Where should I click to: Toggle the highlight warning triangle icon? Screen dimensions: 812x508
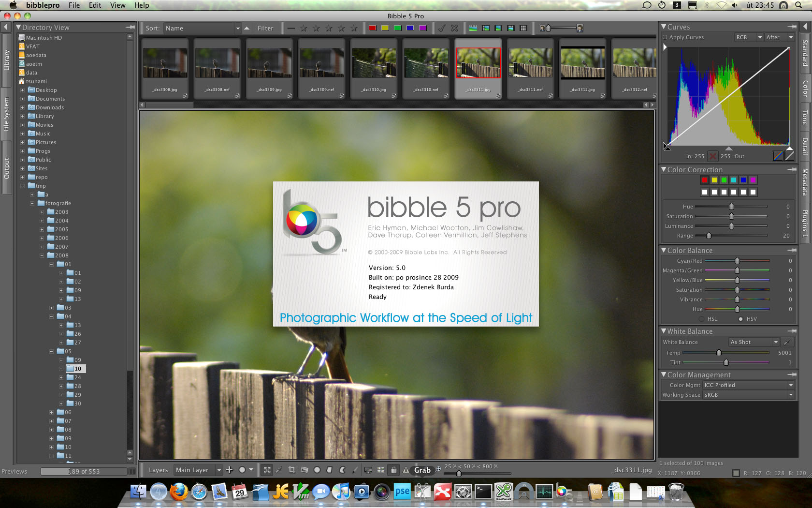tap(406, 470)
